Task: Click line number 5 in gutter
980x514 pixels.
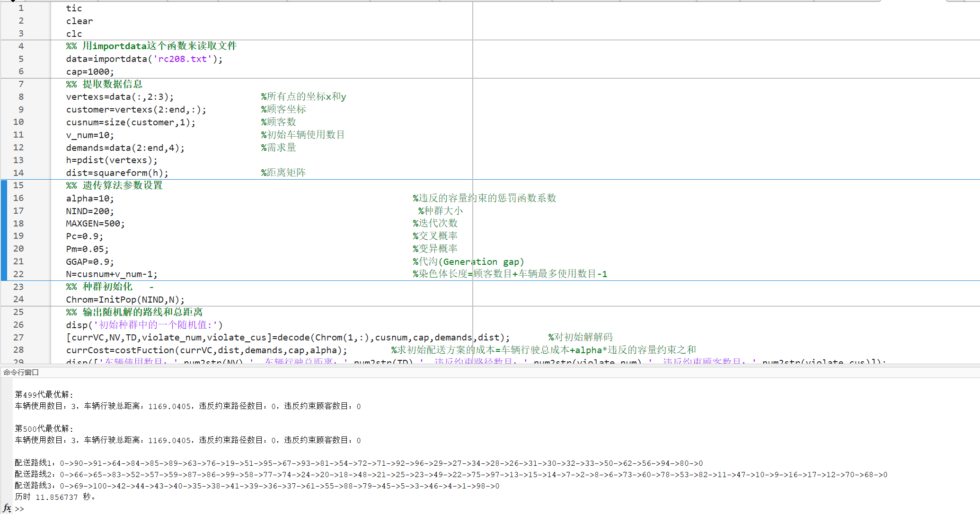Action: [x=21, y=59]
